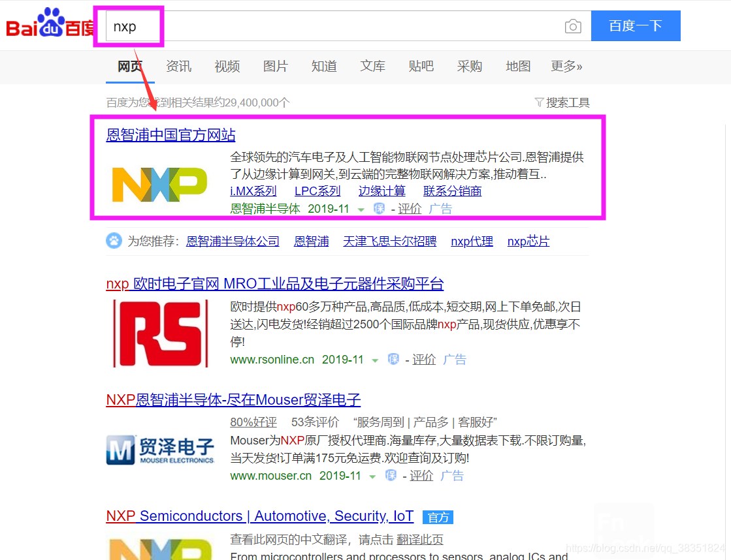The height and width of the screenshot is (560, 731).
Task: Click the Baidu logo
Action: 50,23
